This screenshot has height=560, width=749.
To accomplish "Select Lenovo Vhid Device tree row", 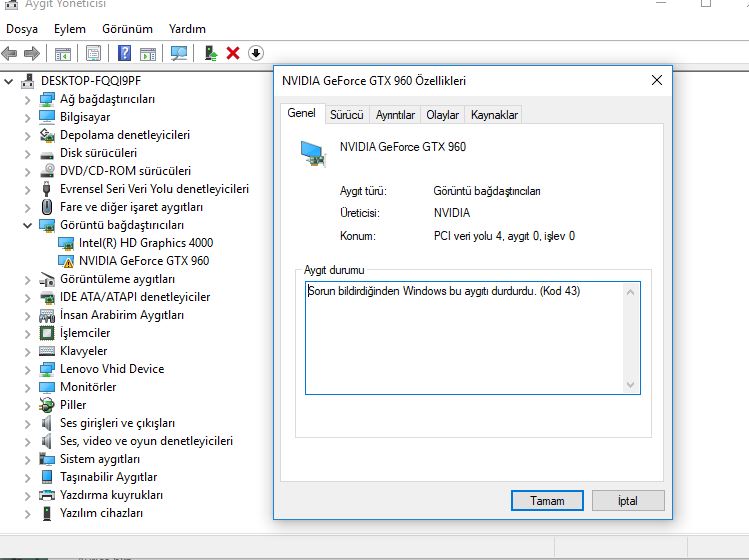I will tap(112, 369).
